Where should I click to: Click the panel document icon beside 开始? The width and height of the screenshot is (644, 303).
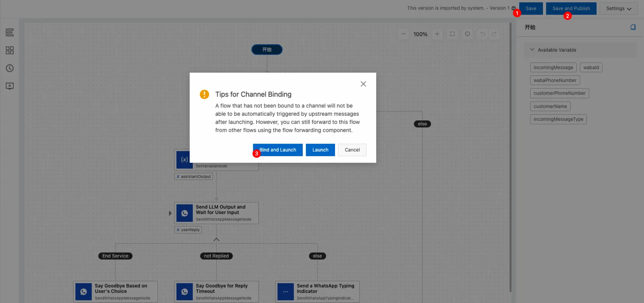click(x=633, y=27)
